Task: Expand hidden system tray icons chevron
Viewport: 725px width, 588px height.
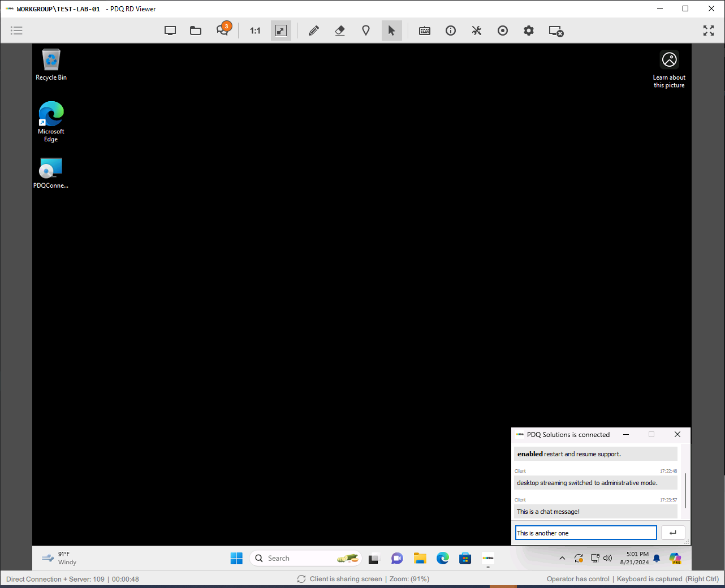Action: click(x=562, y=558)
